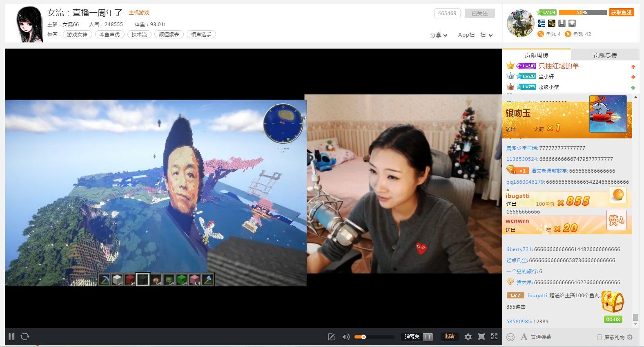Click the 已关注 followed button
Screen dimensions: 644x347
click(x=479, y=13)
